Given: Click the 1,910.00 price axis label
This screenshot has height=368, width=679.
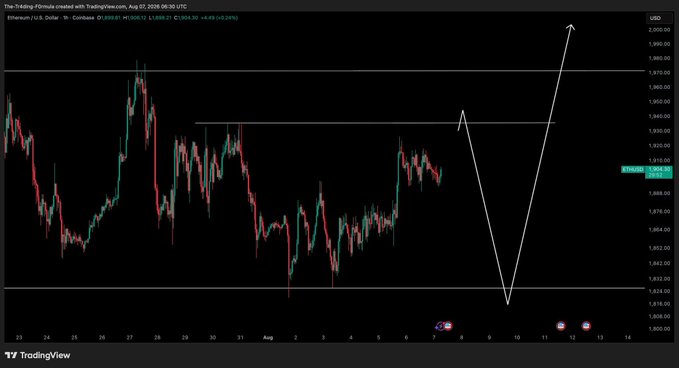Looking at the screenshot, I should pyautogui.click(x=659, y=160).
